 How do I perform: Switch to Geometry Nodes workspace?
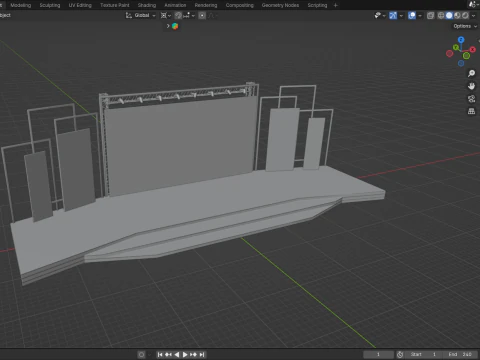click(x=280, y=5)
